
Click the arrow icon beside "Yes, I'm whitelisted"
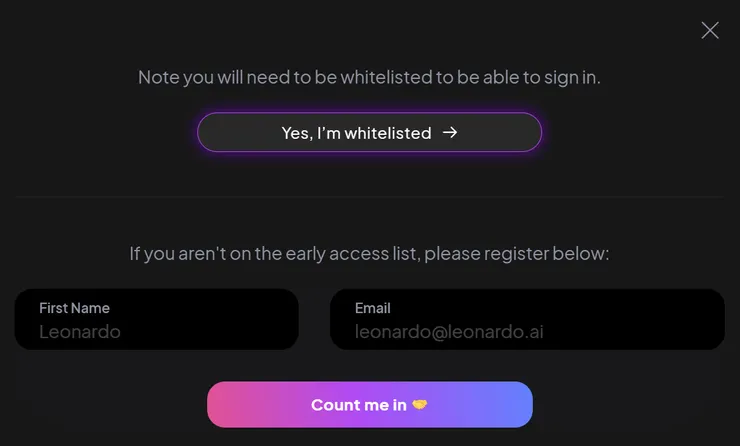click(x=450, y=132)
